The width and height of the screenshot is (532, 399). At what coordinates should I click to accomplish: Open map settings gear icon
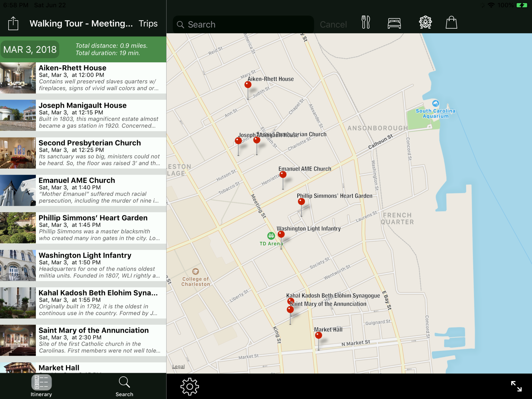click(x=189, y=387)
